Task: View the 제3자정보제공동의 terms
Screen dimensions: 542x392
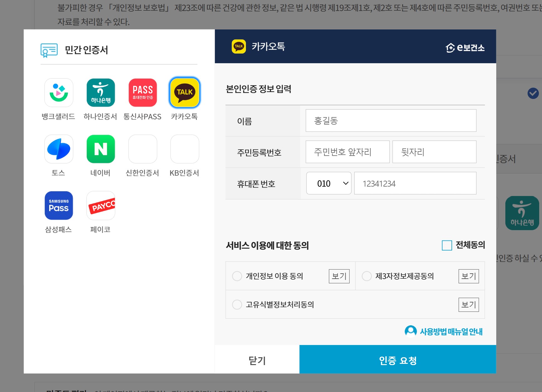Action: coord(469,276)
